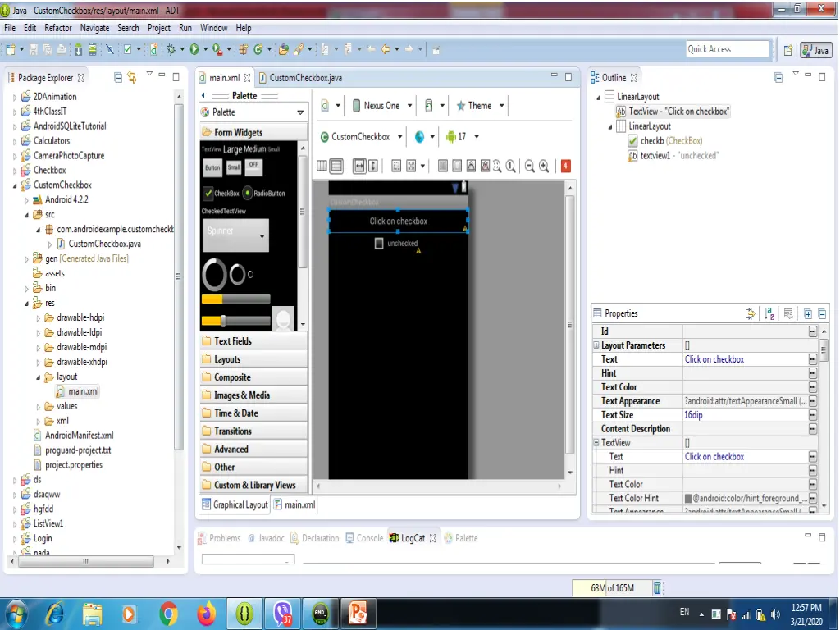This screenshot has width=840, height=630.
Task: Click the Open Perspective icon
Action: [x=788, y=50]
